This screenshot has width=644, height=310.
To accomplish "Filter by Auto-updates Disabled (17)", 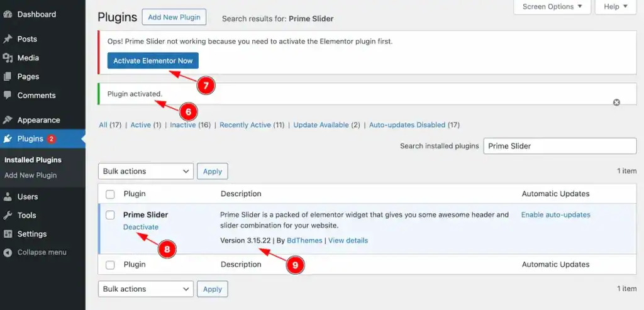I will (414, 125).
